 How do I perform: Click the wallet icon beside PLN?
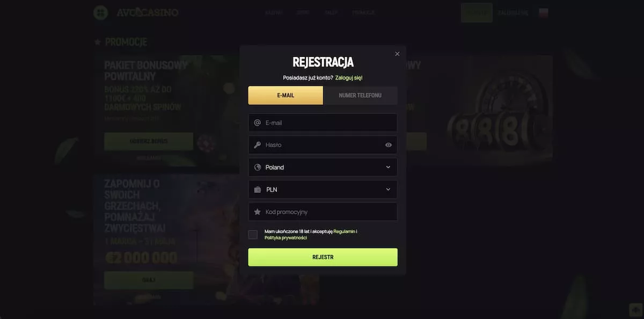click(257, 190)
